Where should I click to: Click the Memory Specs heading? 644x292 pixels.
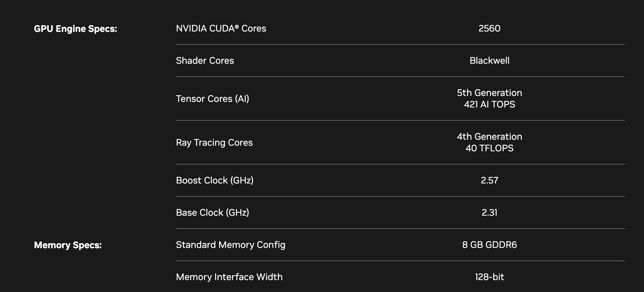(x=68, y=245)
